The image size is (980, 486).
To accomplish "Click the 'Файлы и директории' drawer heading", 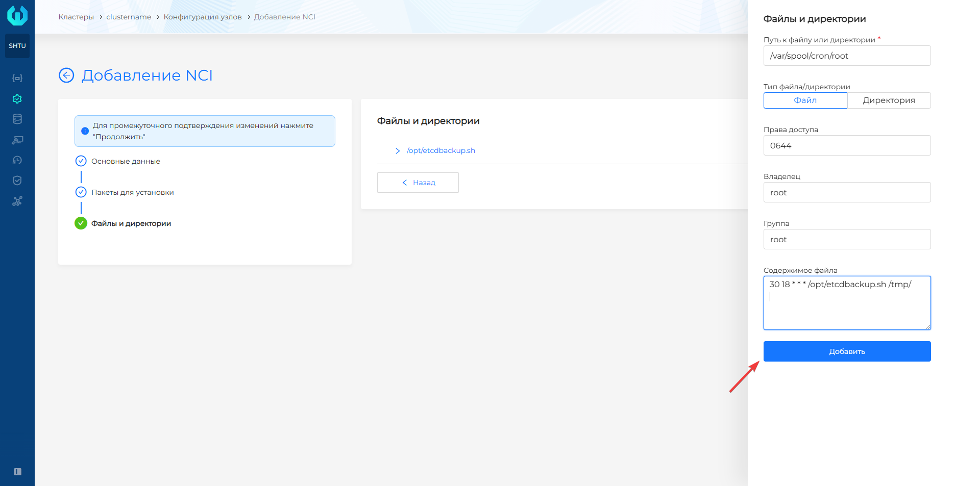I will pyautogui.click(x=815, y=19).
